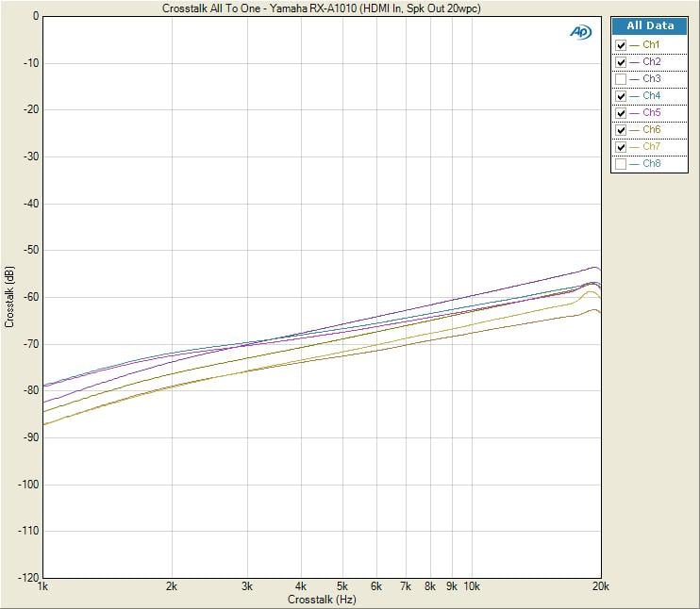Screen dimensions: 700x609
Task: Hide the Ch4 trace using its checkbox
Action: [621, 96]
